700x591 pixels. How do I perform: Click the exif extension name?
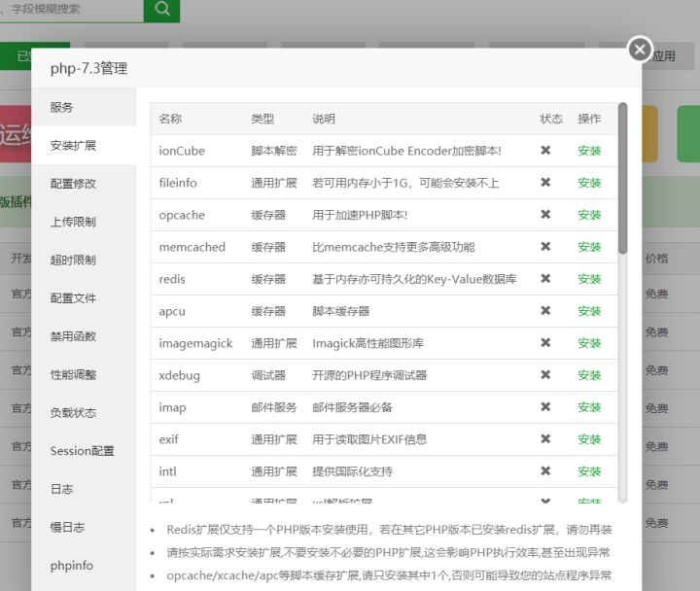(168, 440)
